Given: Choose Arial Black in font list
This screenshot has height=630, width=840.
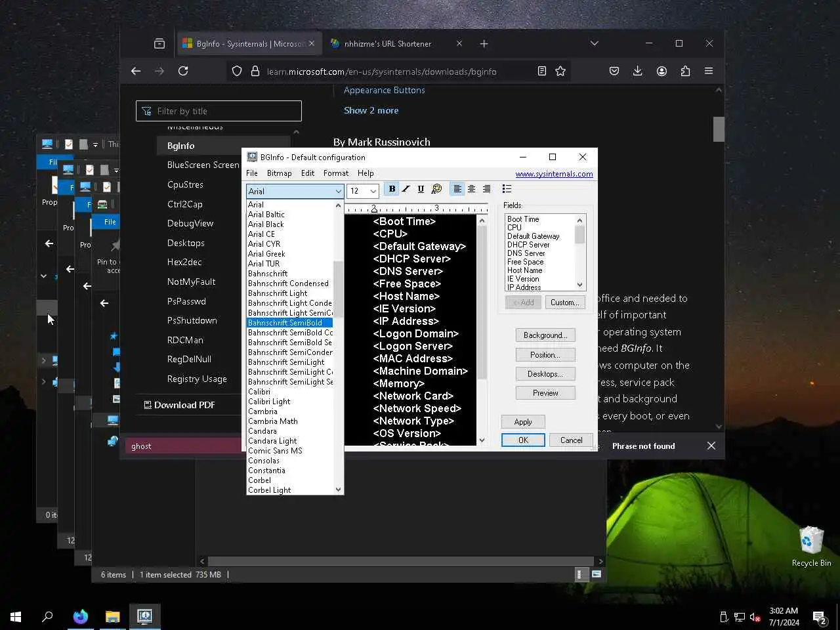Looking at the screenshot, I should [x=289, y=224].
